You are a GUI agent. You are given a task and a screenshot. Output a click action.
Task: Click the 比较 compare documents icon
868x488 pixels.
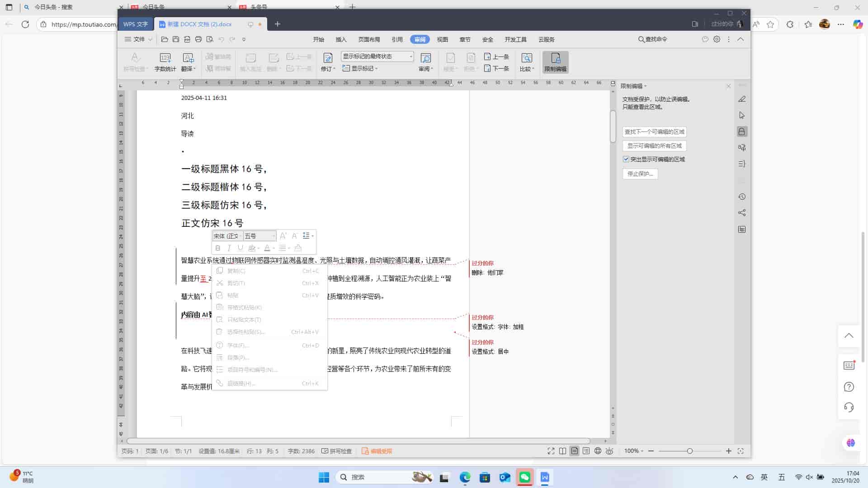click(x=527, y=62)
